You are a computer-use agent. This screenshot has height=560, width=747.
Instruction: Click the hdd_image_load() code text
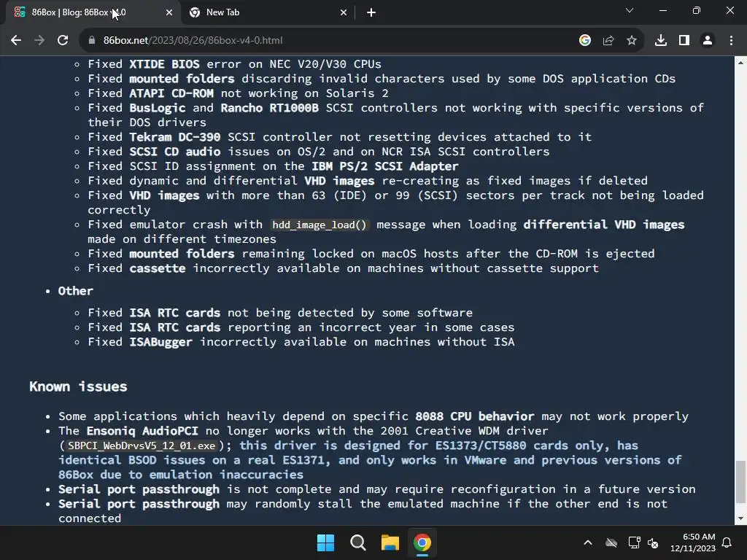(x=319, y=225)
